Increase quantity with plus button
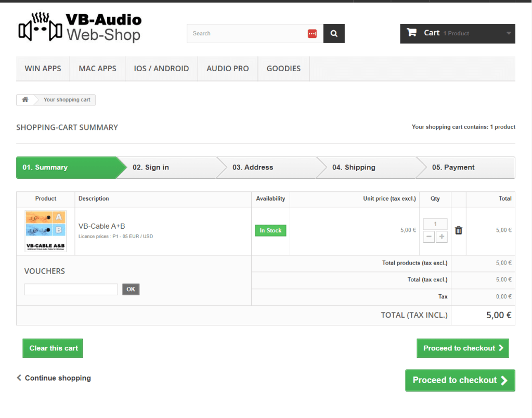Image resolution: width=532 pixels, height=418 pixels. 442,237
